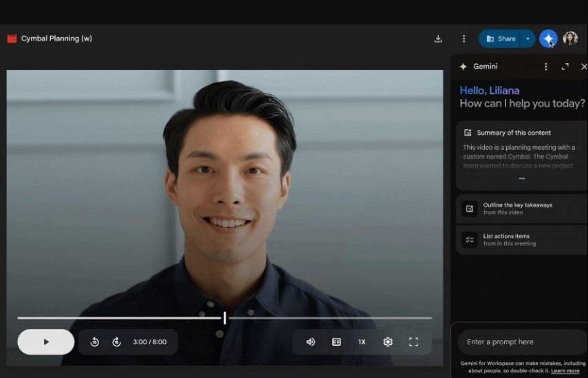Expand the Gemini panel to full size
Screen dimensions: 588x378
point(565,67)
